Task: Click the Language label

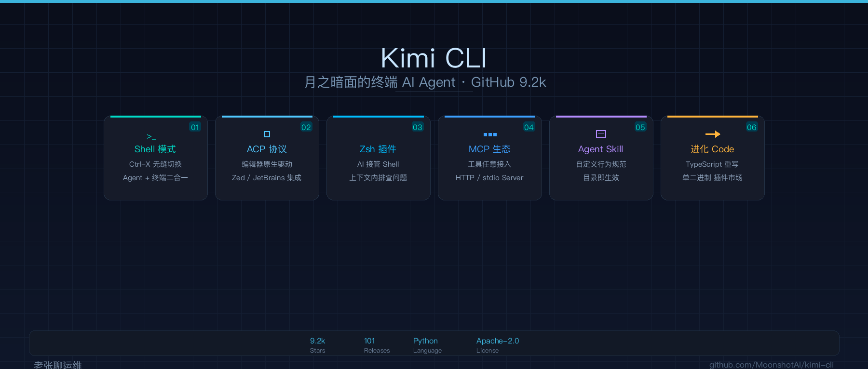Action: tap(427, 351)
